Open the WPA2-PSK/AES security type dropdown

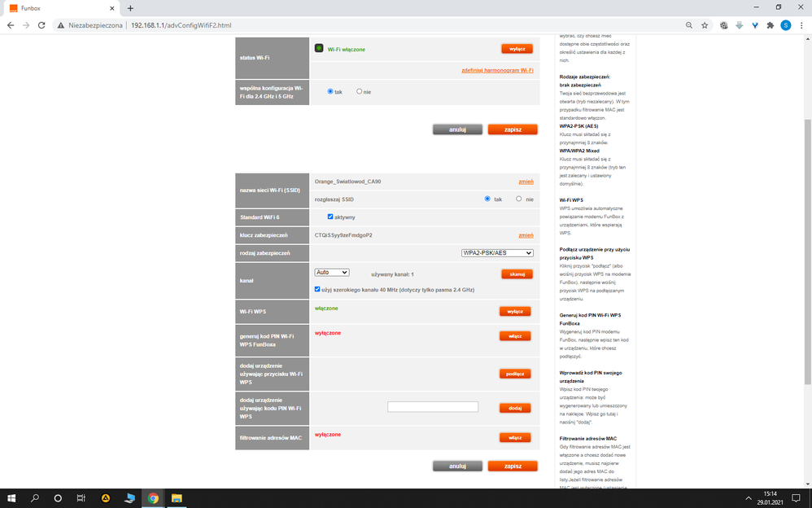coord(497,253)
